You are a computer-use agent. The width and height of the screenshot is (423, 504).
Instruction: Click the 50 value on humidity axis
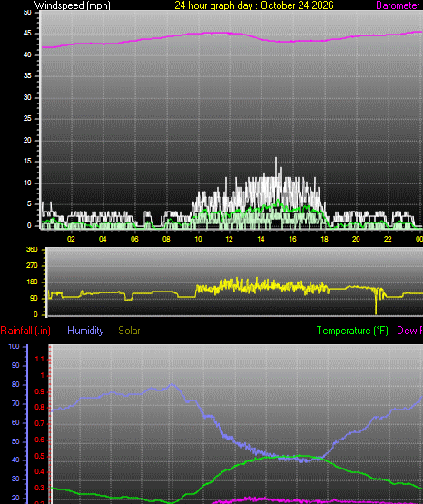(x=15, y=441)
